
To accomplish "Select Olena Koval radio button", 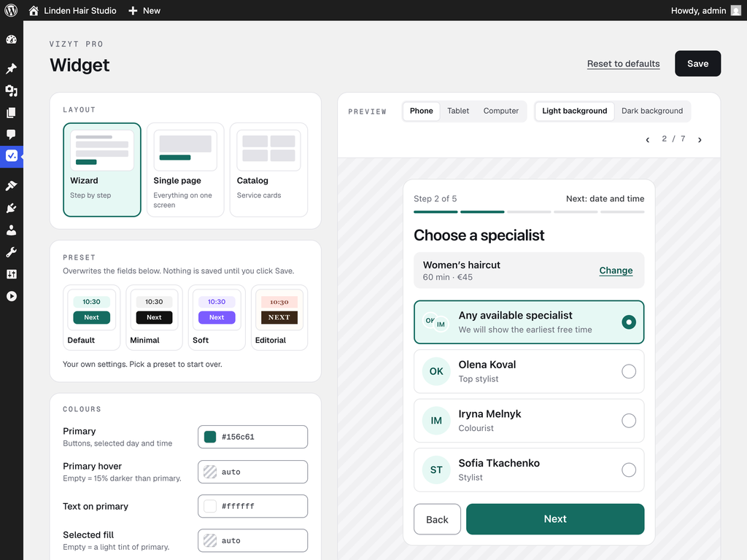I will [x=629, y=371].
